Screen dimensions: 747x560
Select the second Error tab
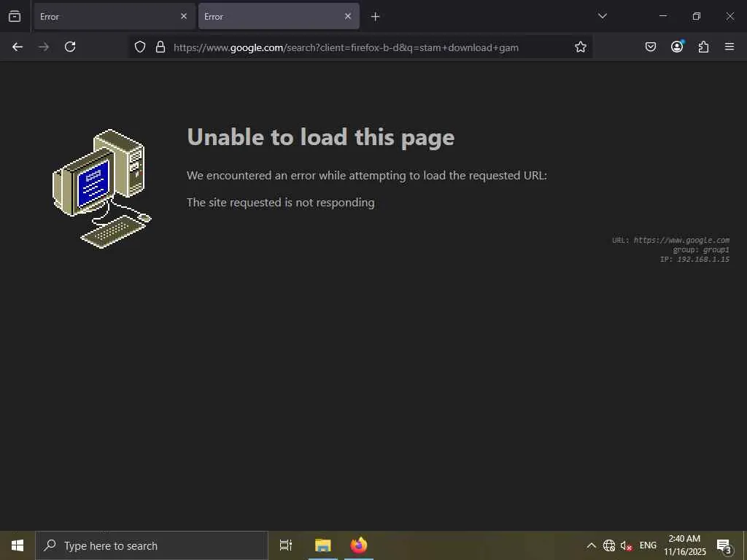(x=279, y=16)
